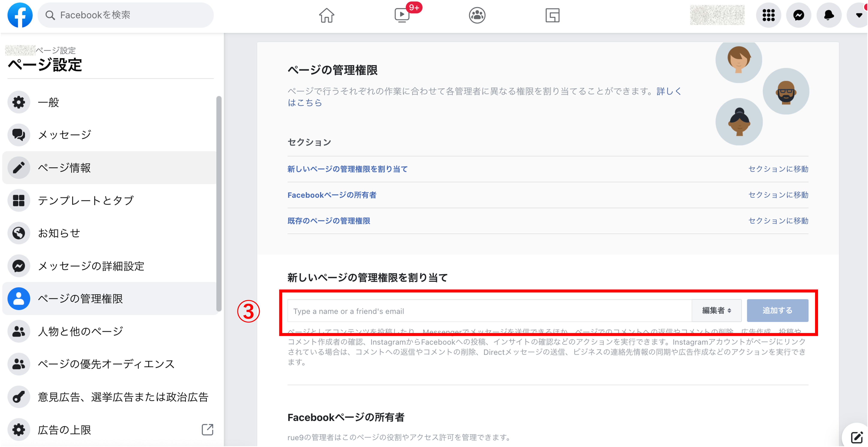The image size is (868, 447).
Task: Open the Gaming icon in the top bar
Action: pyautogui.click(x=552, y=15)
